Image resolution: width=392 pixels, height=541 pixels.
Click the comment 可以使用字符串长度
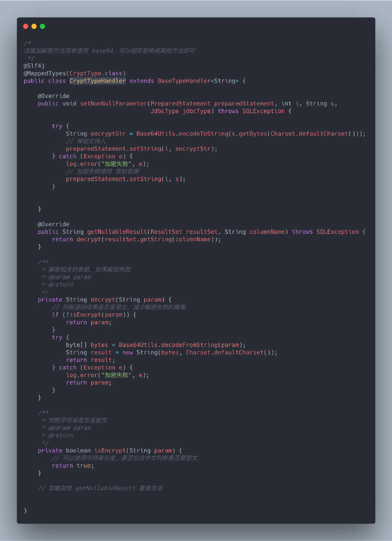click(x=125, y=458)
